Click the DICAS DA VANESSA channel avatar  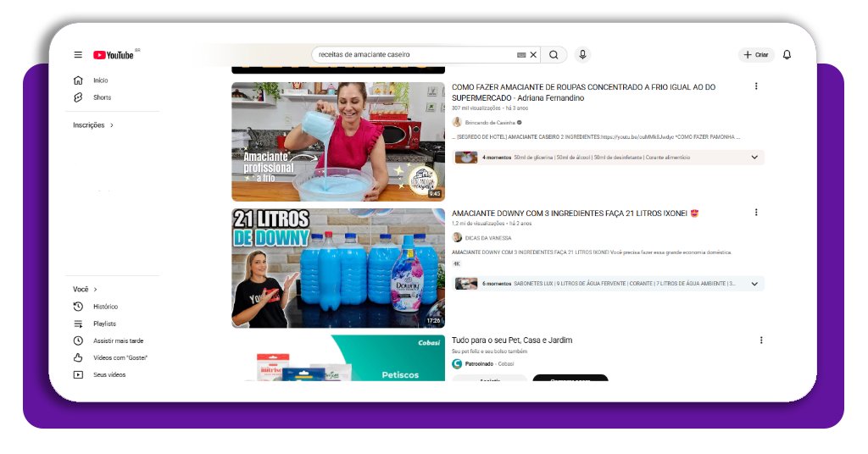(457, 237)
